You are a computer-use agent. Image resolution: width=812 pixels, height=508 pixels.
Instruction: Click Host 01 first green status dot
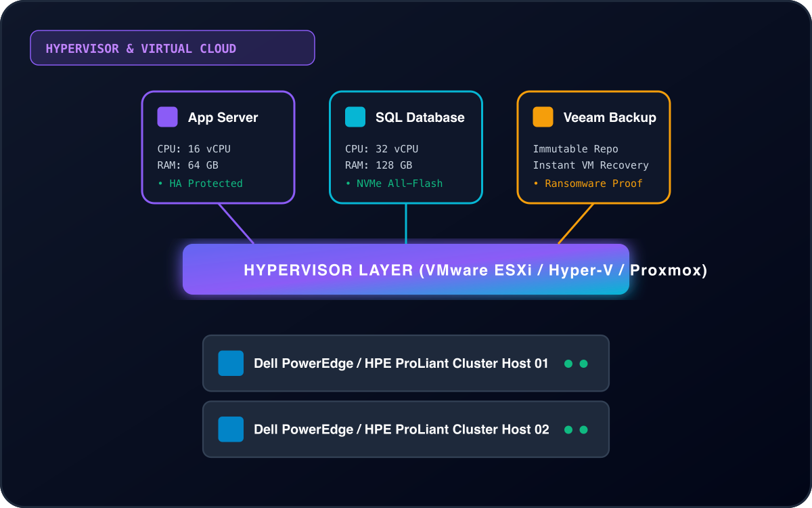click(x=568, y=364)
